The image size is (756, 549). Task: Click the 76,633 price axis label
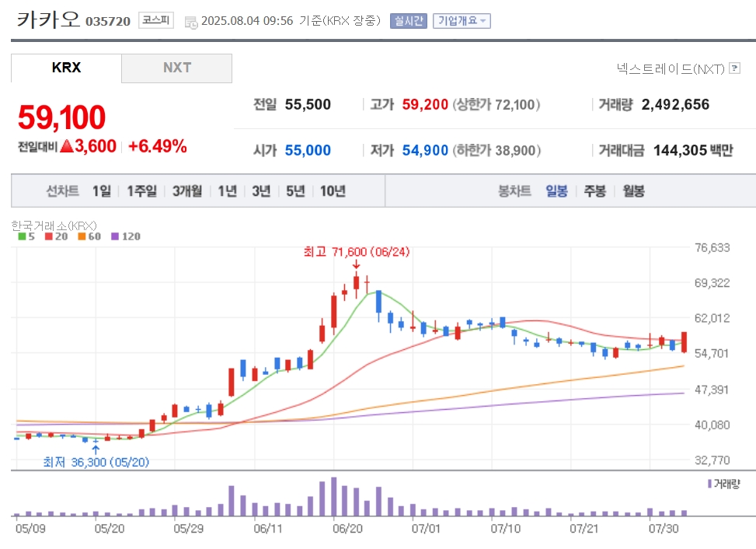click(x=712, y=248)
